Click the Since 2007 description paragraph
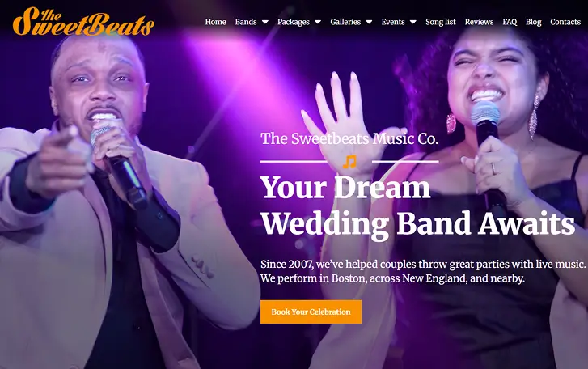The width and height of the screenshot is (588, 369). click(x=423, y=271)
